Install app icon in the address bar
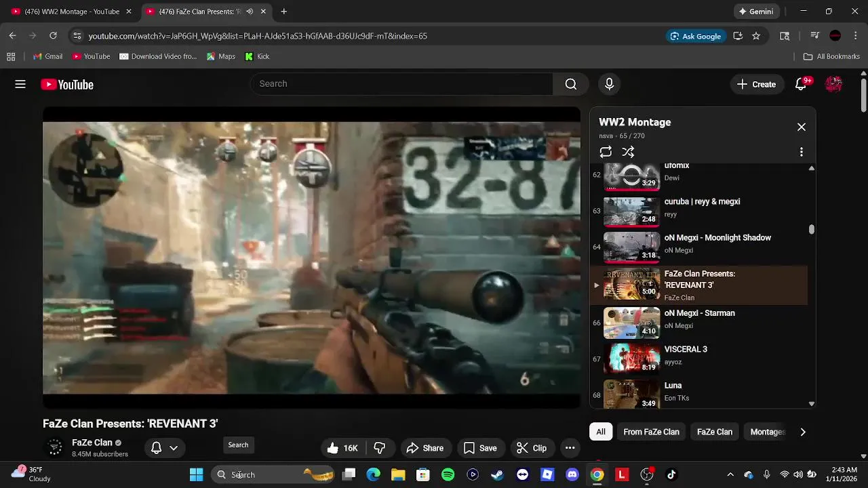Viewport: 868px width, 488px height. (738, 36)
